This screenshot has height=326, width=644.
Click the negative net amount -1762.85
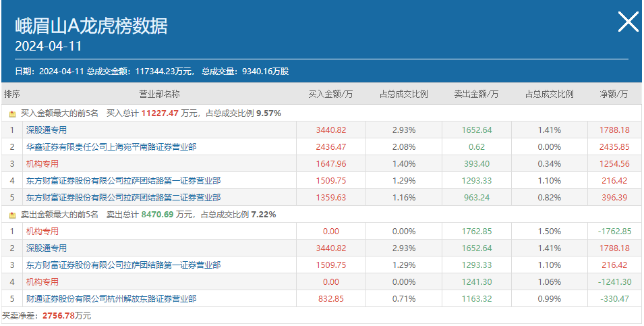tap(614, 232)
